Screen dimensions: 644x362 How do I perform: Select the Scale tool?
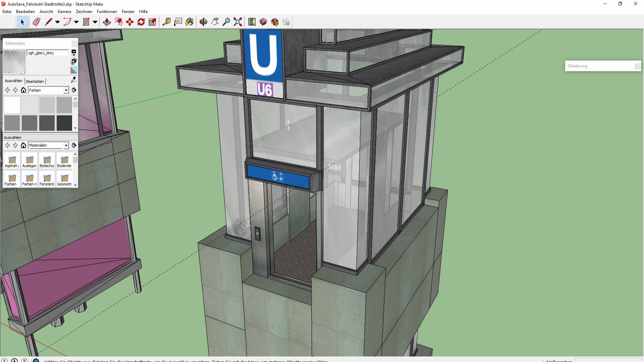point(152,22)
